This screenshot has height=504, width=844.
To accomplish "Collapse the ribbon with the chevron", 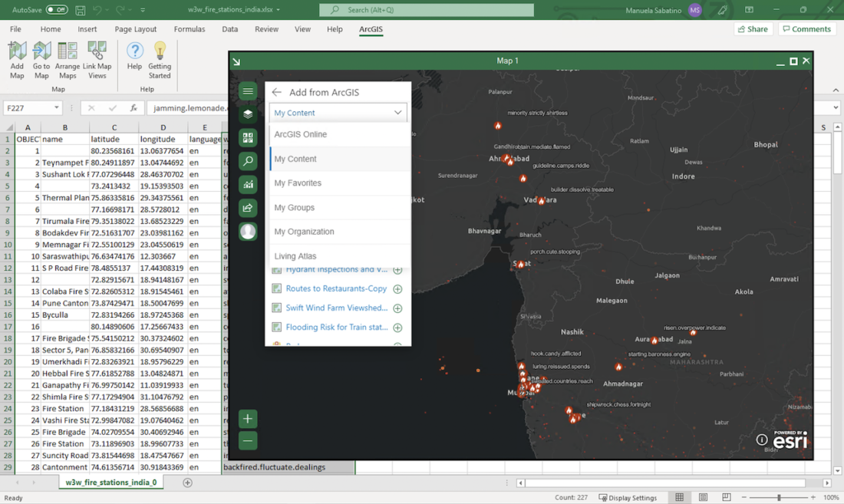I will pyautogui.click(x=836, y=90).
